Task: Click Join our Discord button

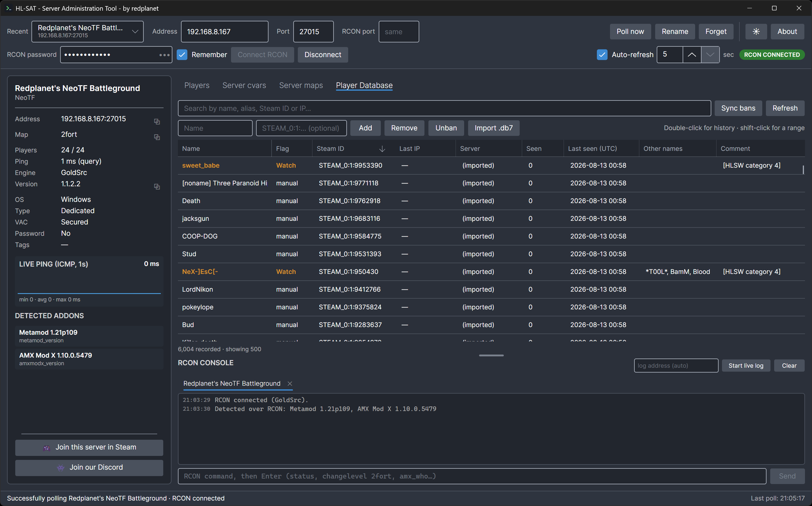Action: (x=89, y=468)
